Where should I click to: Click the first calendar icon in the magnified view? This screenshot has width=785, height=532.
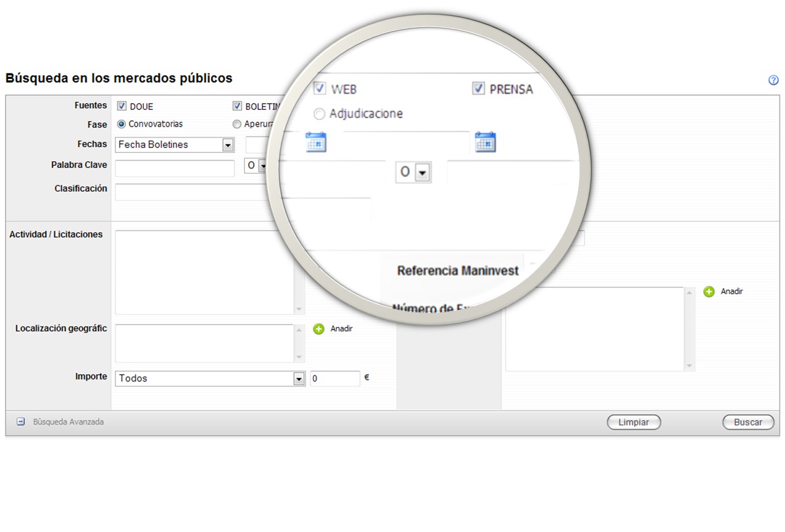tap(316, 143)
